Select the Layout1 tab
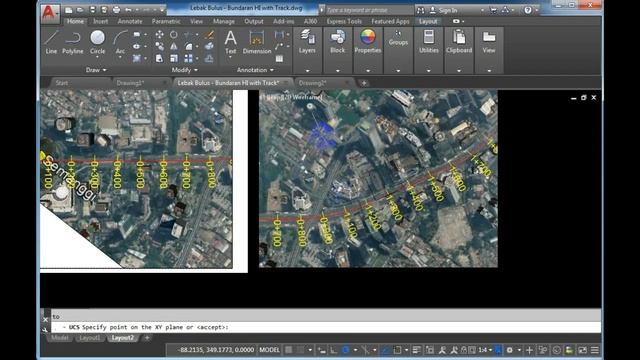The image size is (640, 360). tap(89, 338)
